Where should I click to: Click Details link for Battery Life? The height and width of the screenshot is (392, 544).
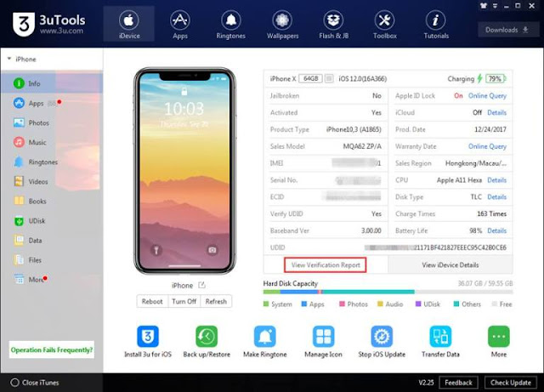click(x=496, y=230)
